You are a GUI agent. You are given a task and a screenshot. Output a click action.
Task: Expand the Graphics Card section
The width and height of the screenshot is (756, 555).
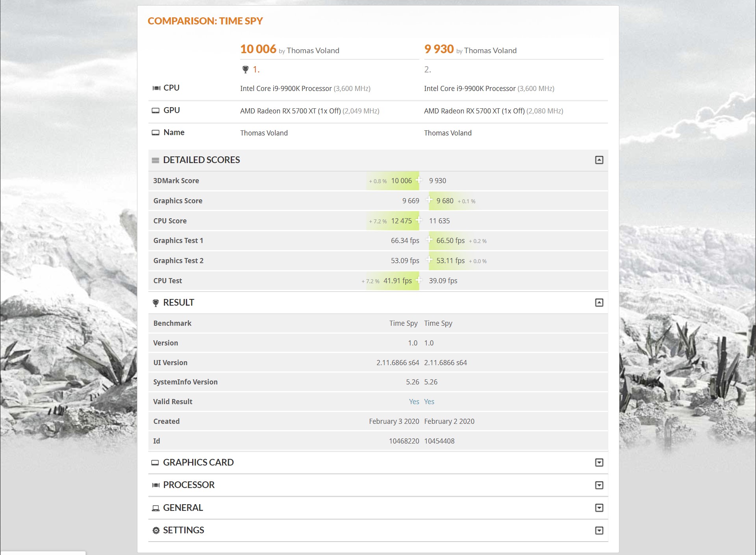click(x=599, y=462)
